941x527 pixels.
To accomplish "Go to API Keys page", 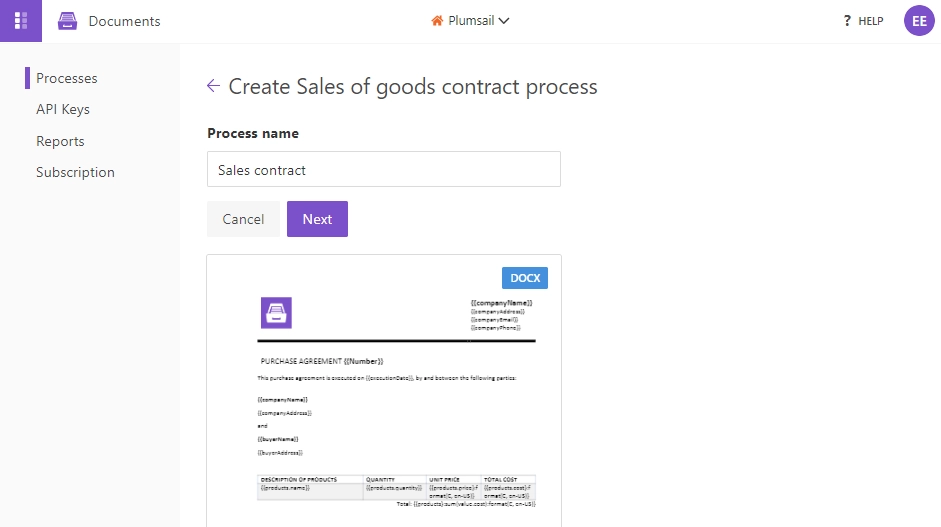I will tap(62, 109).
